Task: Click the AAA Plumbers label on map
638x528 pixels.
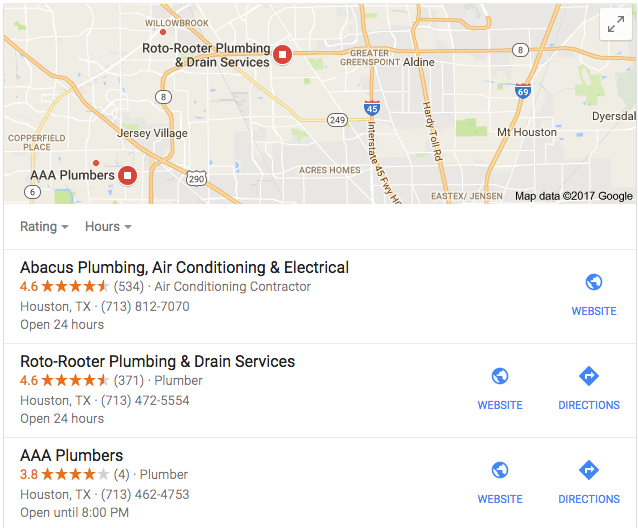Action: (72, 175)
